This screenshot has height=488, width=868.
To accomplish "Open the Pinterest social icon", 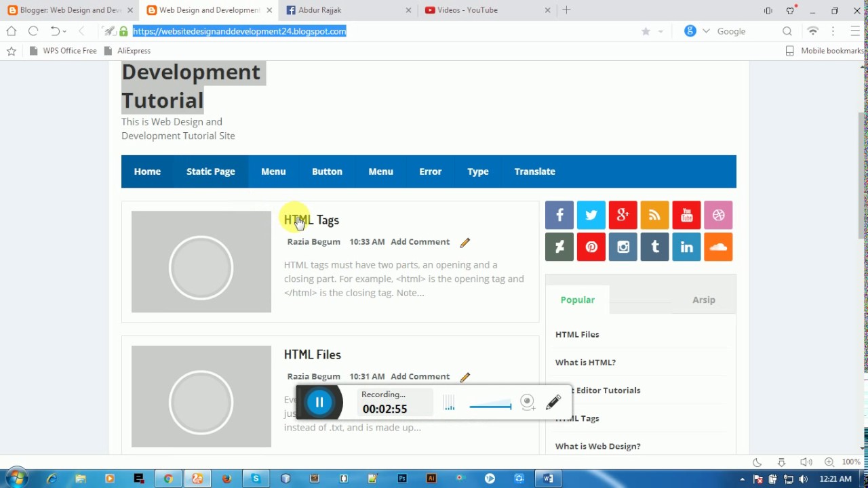I will coord(591,247).
